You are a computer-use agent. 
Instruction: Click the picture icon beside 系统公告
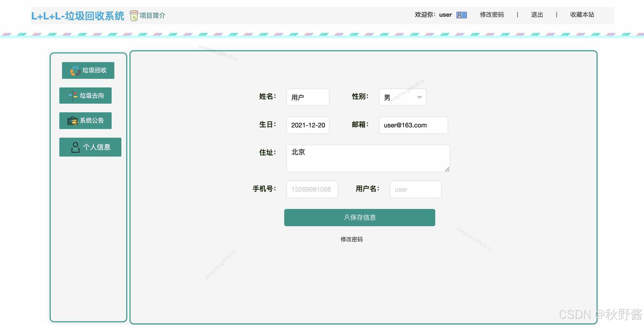[x=72, y=121]
